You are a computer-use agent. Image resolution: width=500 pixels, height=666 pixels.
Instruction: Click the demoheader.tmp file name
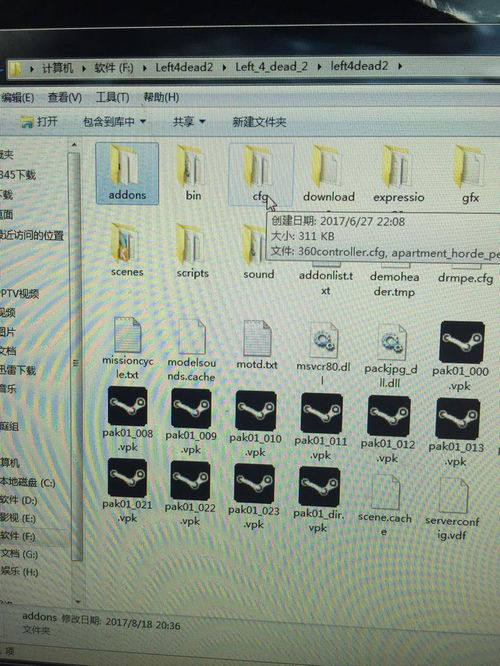394,284
